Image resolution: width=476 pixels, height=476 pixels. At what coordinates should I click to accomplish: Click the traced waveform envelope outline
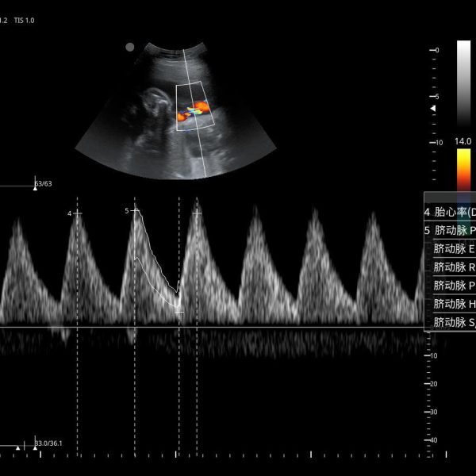(x=155, y=270)
